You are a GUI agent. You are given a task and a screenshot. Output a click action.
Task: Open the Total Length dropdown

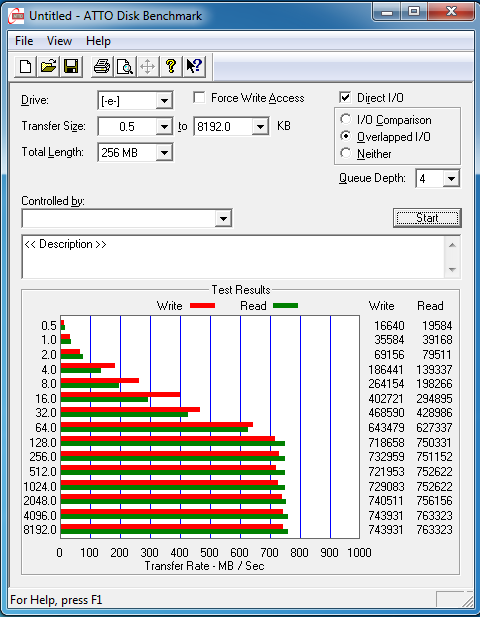(164, 153)
